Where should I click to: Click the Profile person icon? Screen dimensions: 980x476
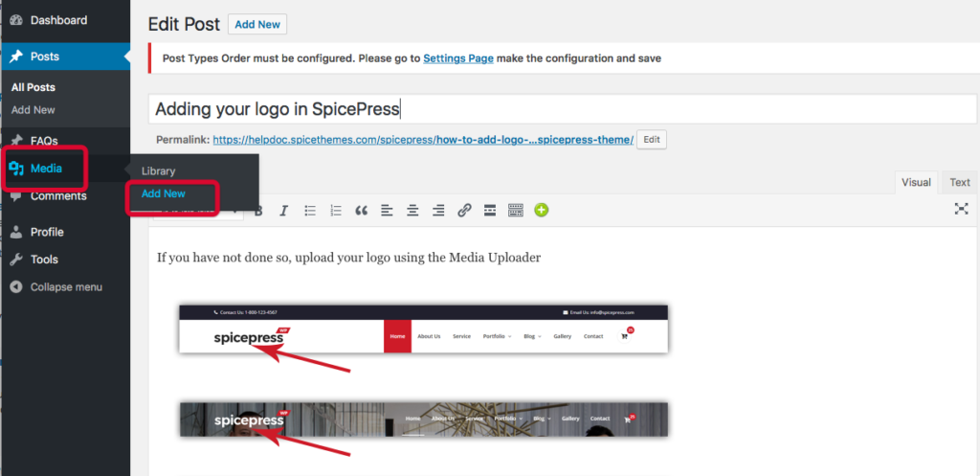tap(16, 232)
